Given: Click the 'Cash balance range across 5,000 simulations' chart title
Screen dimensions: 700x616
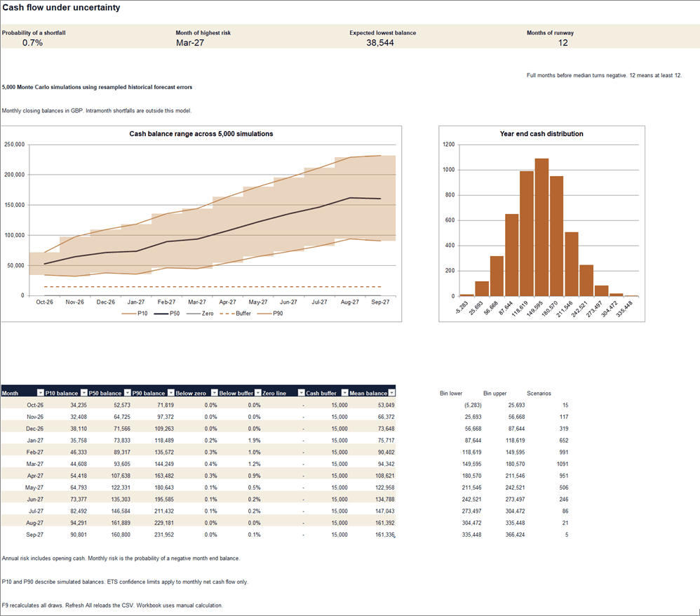Looking at the screenshot, I should 201,133.
